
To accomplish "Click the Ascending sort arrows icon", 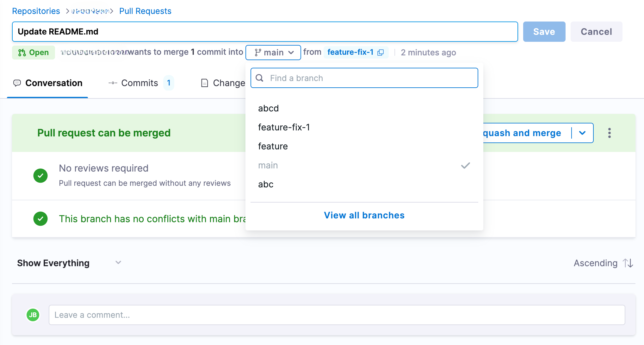I will [x=628, y=263].
